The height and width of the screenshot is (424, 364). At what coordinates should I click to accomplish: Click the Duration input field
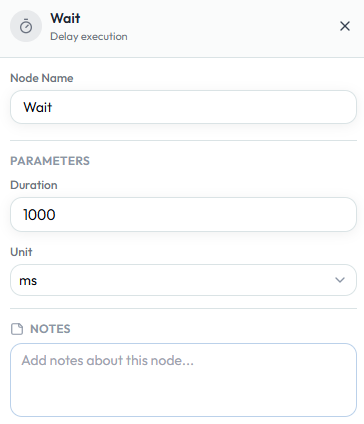pos(183,214)
